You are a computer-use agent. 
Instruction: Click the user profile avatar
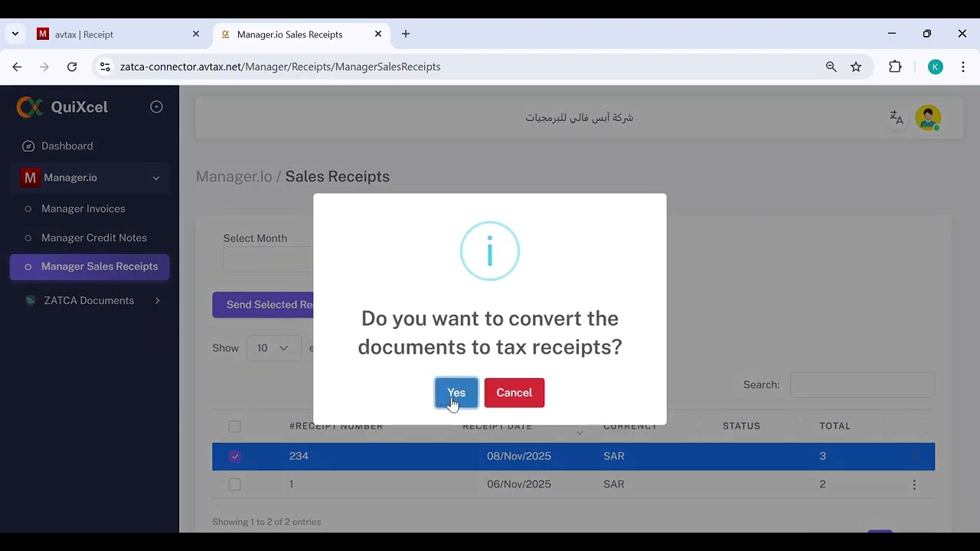928,117
